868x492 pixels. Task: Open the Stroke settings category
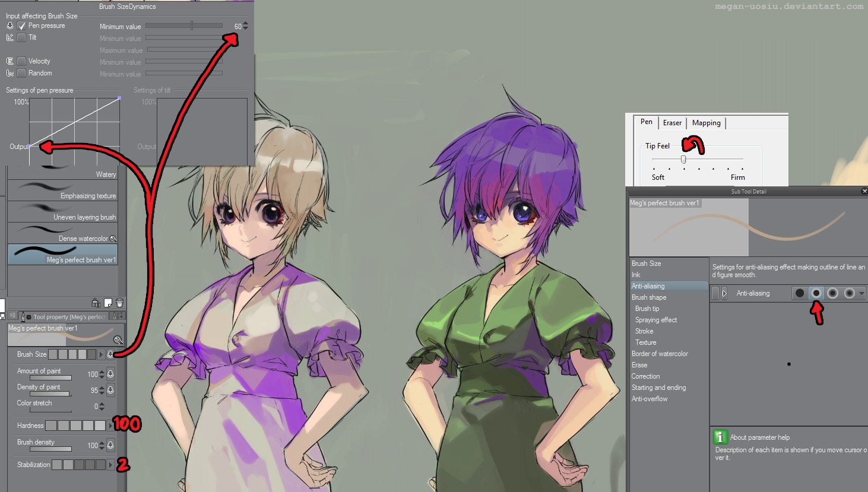tap(644, 331)
